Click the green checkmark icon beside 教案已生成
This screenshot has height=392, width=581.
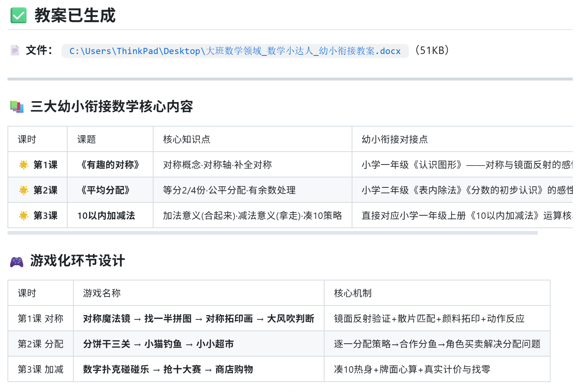(x=18, y=15)
